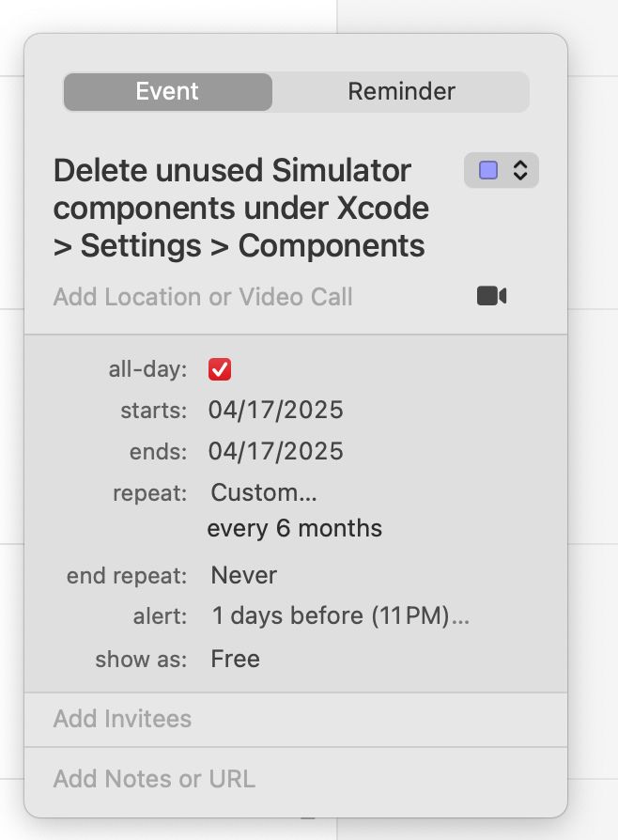Image resolution: width=618 pixels, height=840 pixels.
Task: Open the end repeat Never dropdown
Action: click(243, 575)
